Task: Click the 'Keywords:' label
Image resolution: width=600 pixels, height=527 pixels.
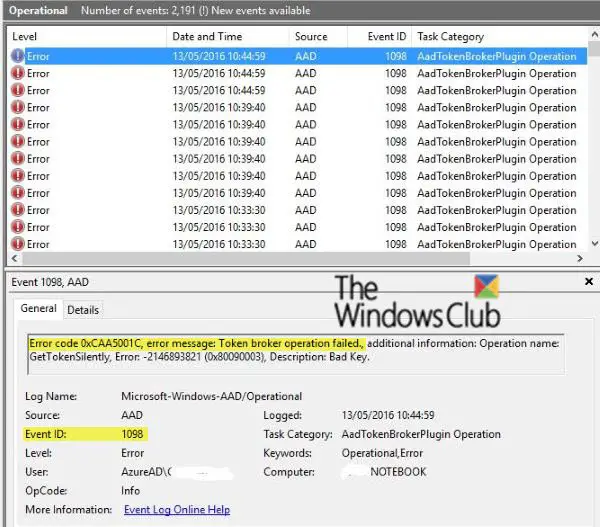Action: (287, 453)
